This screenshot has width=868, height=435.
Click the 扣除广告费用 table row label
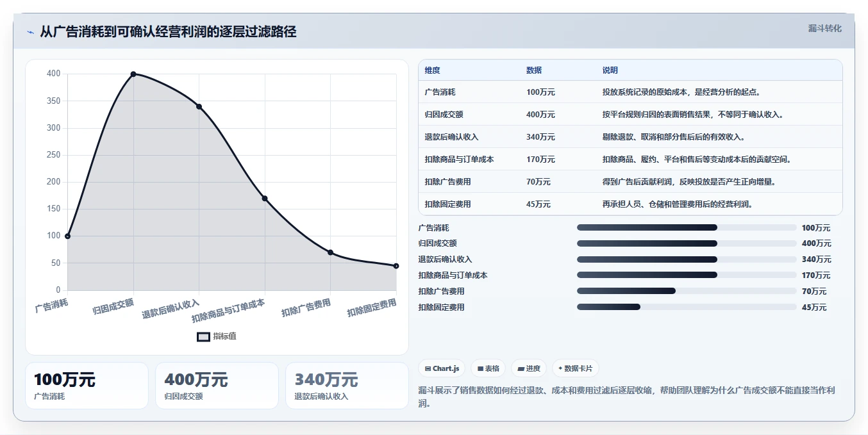(x=447, y=182)
